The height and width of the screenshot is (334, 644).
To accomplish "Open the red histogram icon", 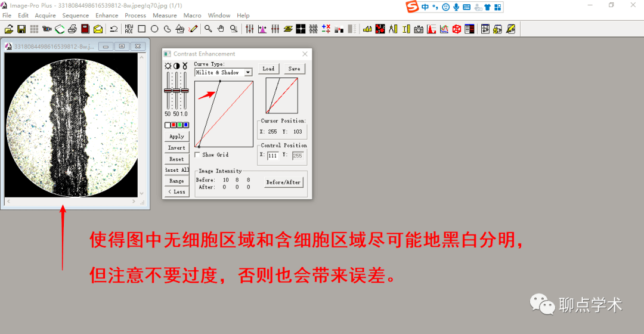I will 431,29.
